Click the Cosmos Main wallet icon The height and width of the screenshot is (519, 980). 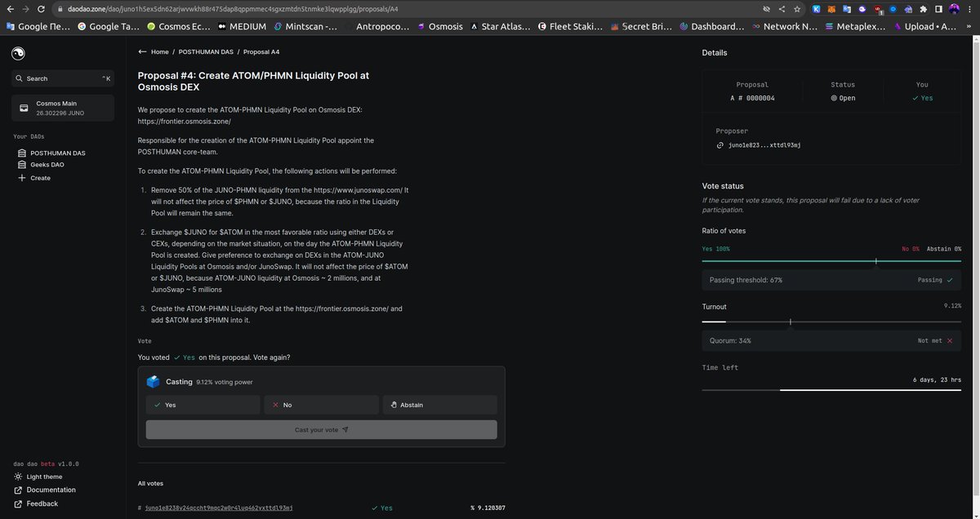coord(24,108)
